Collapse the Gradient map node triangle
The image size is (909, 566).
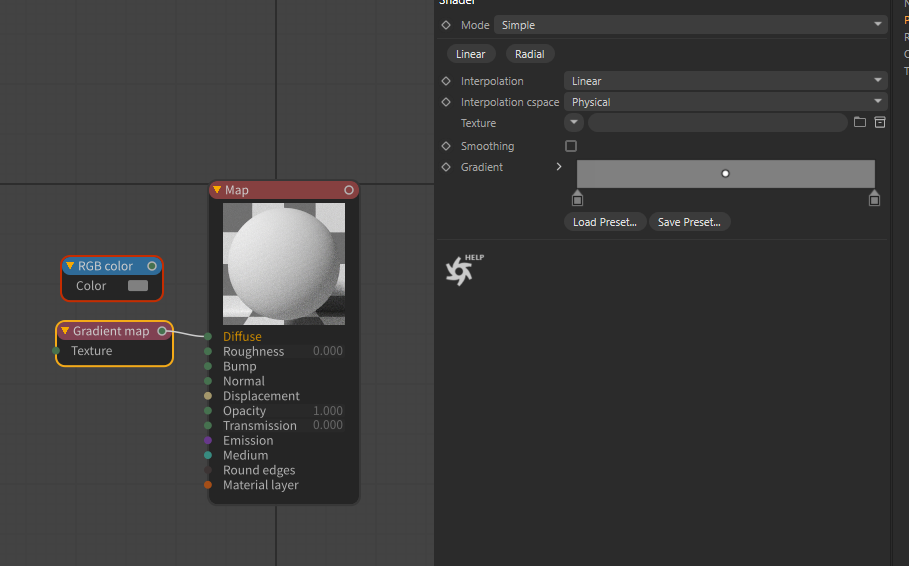click(x=65, y=331)
